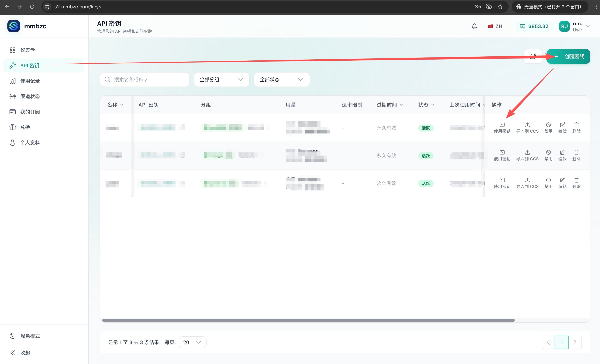The width and height of the screenshot is (600, 364).
Task: Collapse the sidebar with 收起
Action: 44,353
